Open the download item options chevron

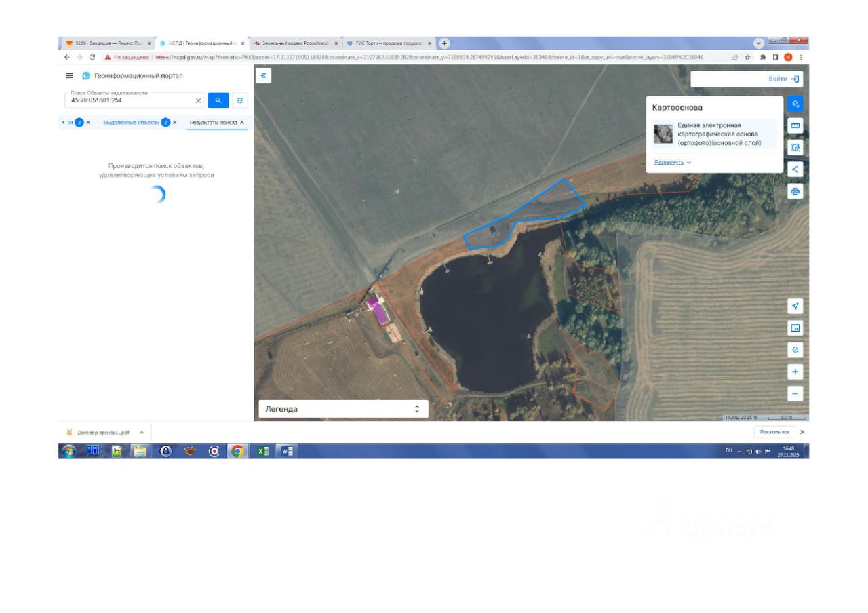(x=142, y=432)
